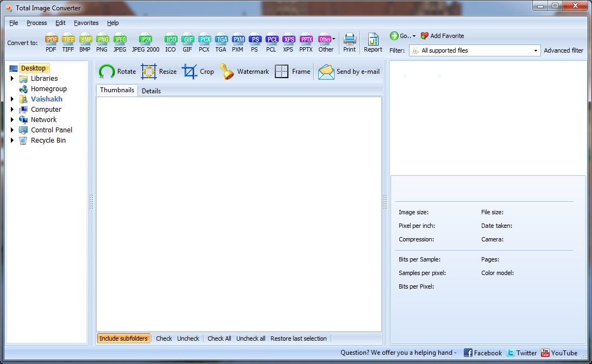Open the Advanced filter
This screenshot has height=364, width=592.
click(563, 50)
